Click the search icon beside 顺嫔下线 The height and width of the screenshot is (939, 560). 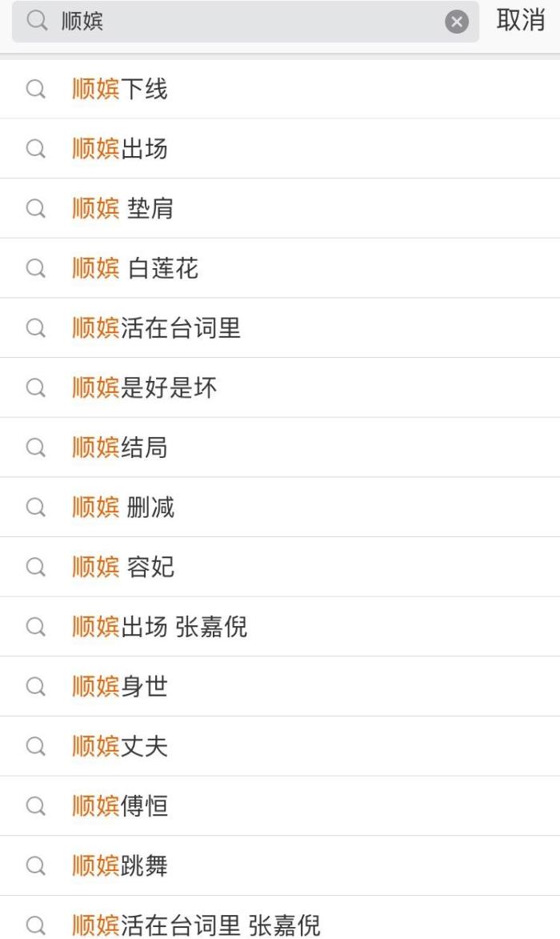pyautogui.click(x=36, y=89)
